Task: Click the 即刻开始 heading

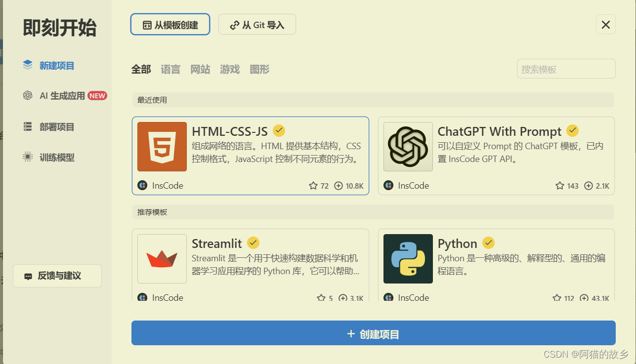Action: tap(59, 27)
